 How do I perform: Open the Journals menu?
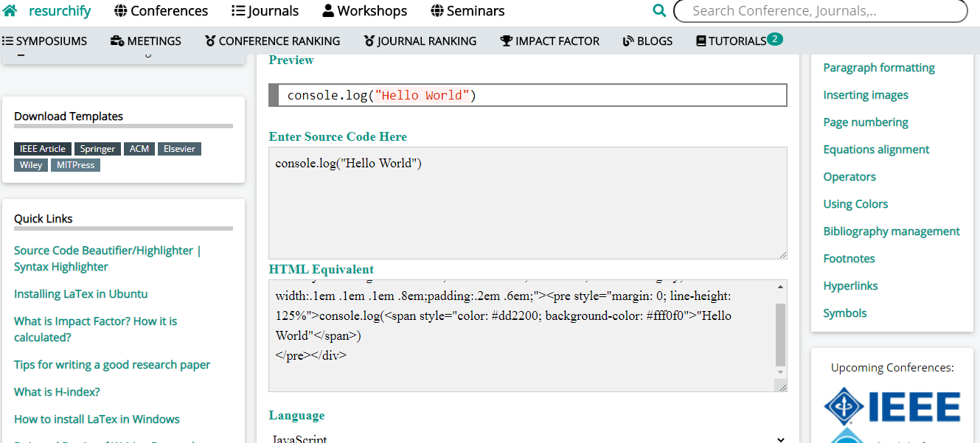click(265, 11)
